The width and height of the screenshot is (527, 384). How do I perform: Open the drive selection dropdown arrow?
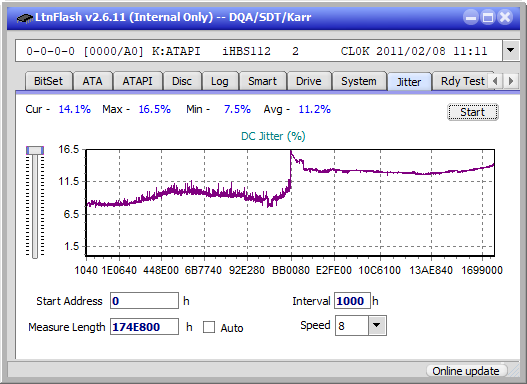[x=511, y=51]
